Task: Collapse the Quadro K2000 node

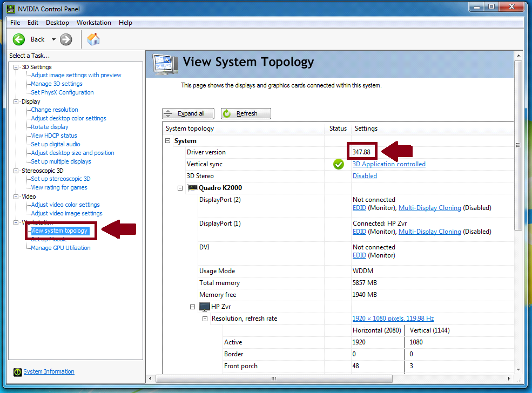Action: [180, 188]
